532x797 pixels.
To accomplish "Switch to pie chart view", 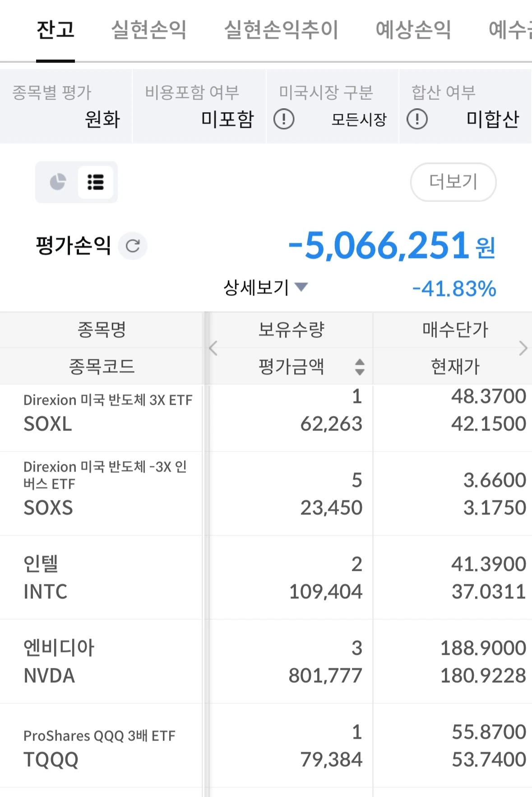I will pyautogui.click(x=58, y=182).
